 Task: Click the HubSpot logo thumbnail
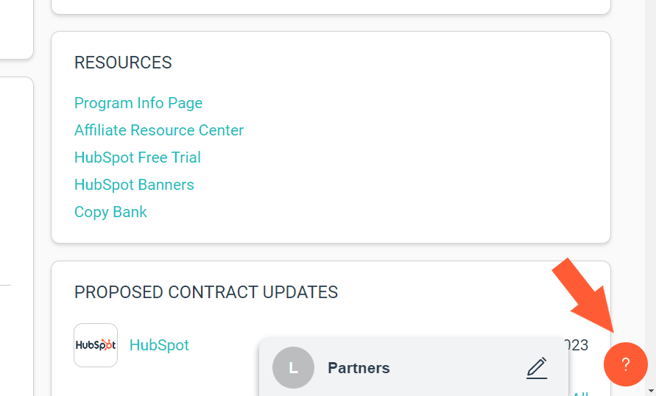(96, 345)
